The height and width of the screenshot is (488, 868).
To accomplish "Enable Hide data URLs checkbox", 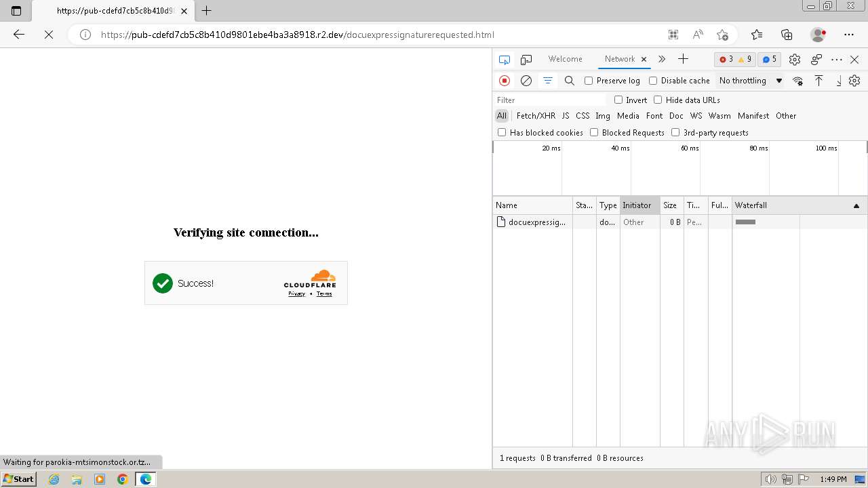I will [x=658, y=100].
